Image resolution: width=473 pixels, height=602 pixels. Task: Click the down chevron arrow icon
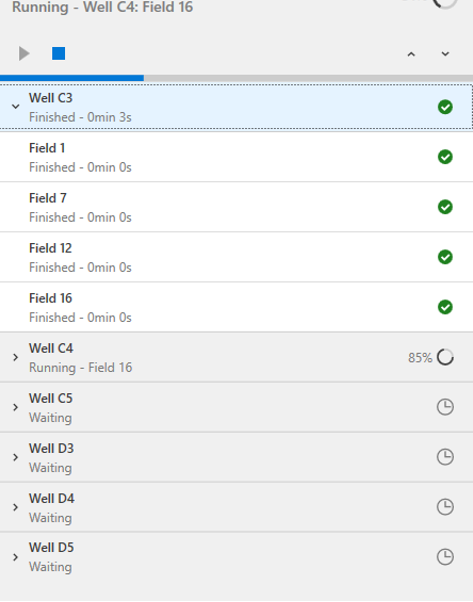coord(445,54)
